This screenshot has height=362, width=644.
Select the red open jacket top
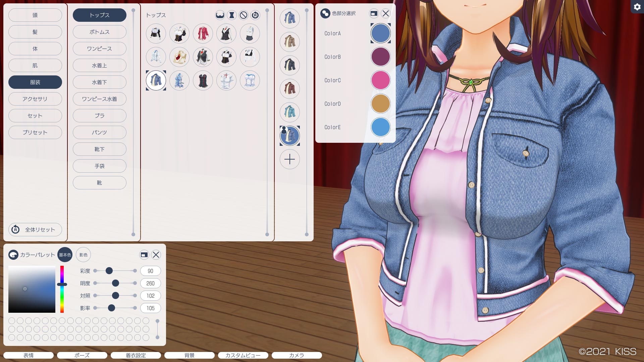tap(203, 34)
